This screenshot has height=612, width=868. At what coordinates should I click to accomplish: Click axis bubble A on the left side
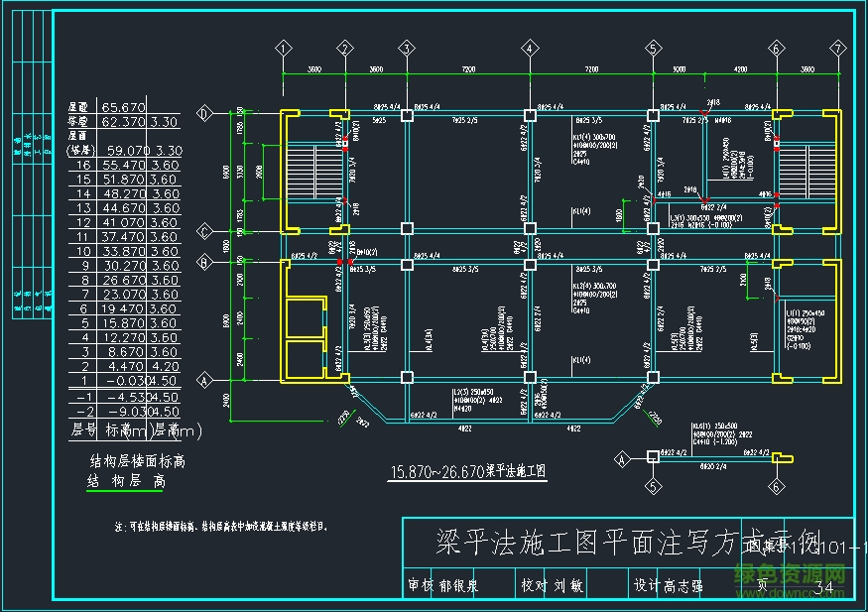pos(205,380)
